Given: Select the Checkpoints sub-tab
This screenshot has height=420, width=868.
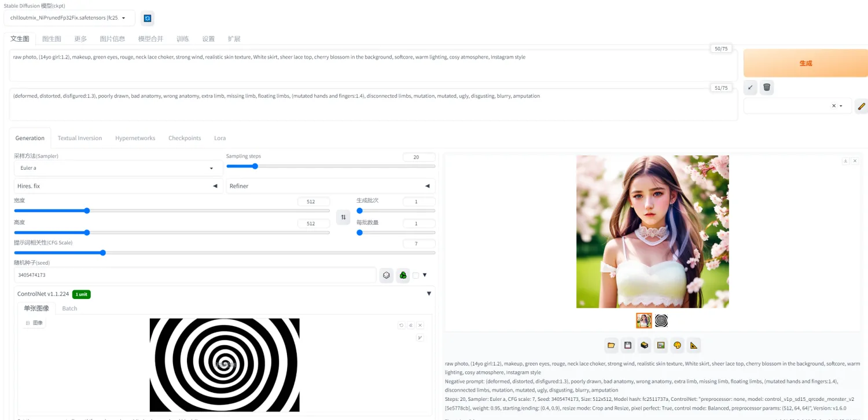Looking at the screenshot, I should pos(185,138).
